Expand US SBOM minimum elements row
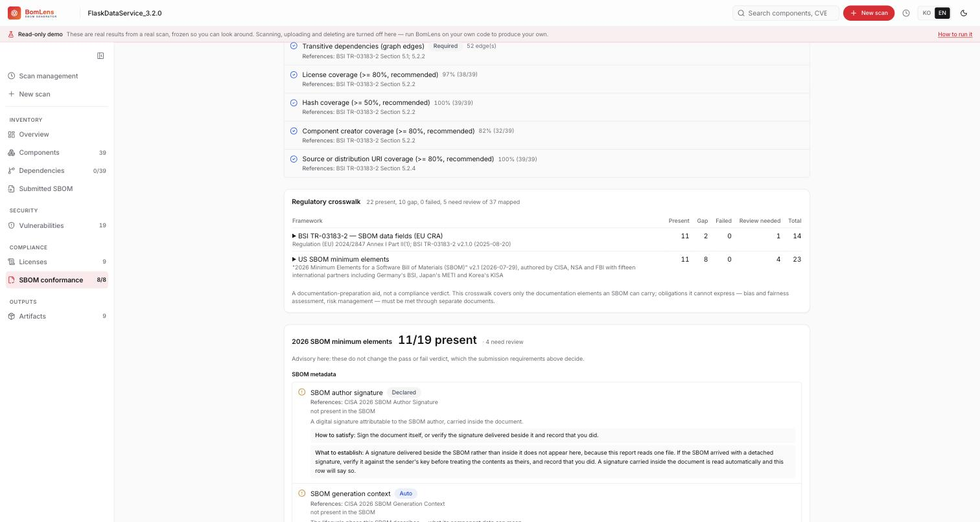 pos(341,259)
